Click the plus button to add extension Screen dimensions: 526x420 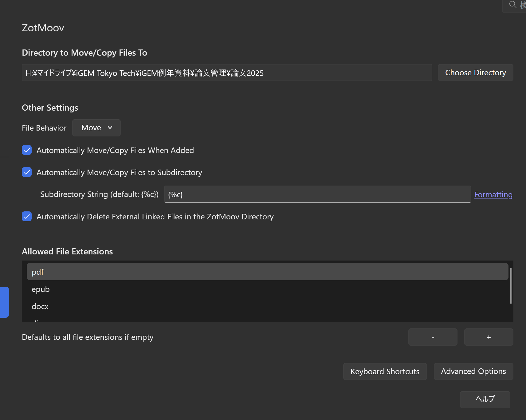(x=489, y=337)
